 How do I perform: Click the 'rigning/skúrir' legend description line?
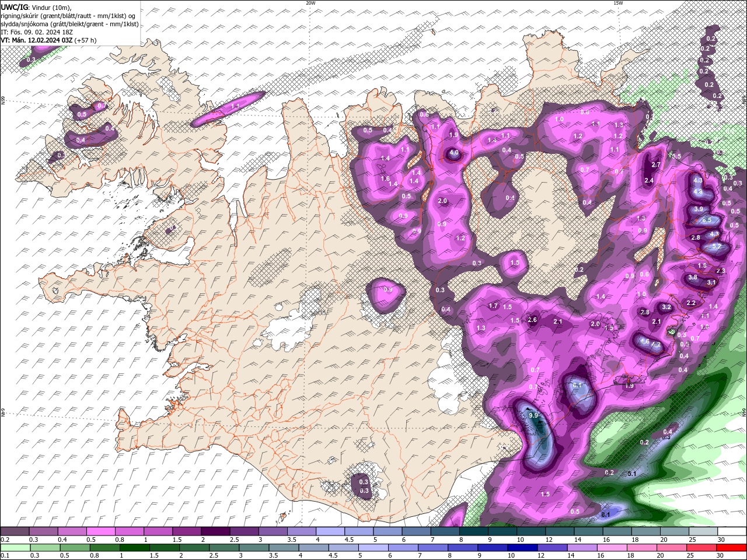point(69,16)
